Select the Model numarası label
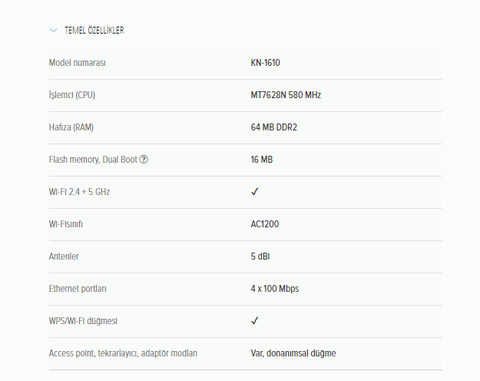The height and width of the screenshot is (381, 480). click(x=77, y=63)
